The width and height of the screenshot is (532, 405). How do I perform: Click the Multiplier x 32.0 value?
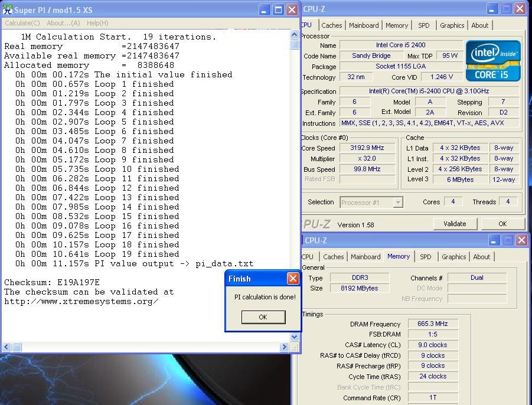tap(367, 158)
